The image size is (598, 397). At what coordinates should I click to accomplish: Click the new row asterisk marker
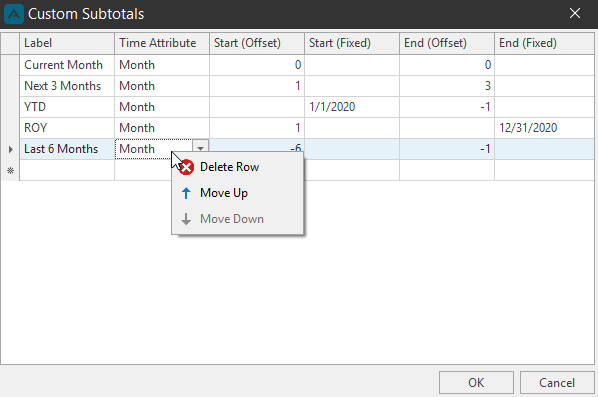click(10, 170)
